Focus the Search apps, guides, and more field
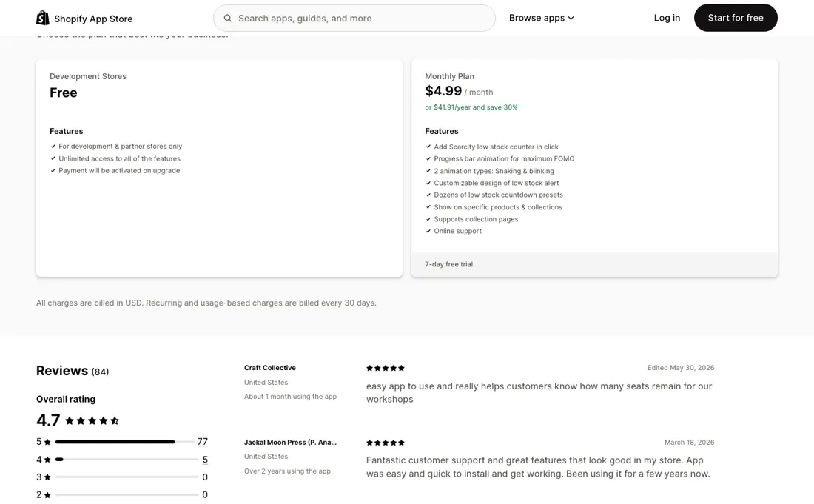The height and width of the screenshot is (504, 814). tap(354, 19)
